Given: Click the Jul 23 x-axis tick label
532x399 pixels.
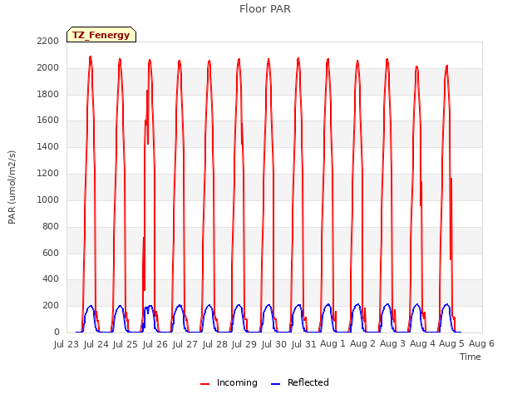Looking at the screenshot, I should click(66, 344).
